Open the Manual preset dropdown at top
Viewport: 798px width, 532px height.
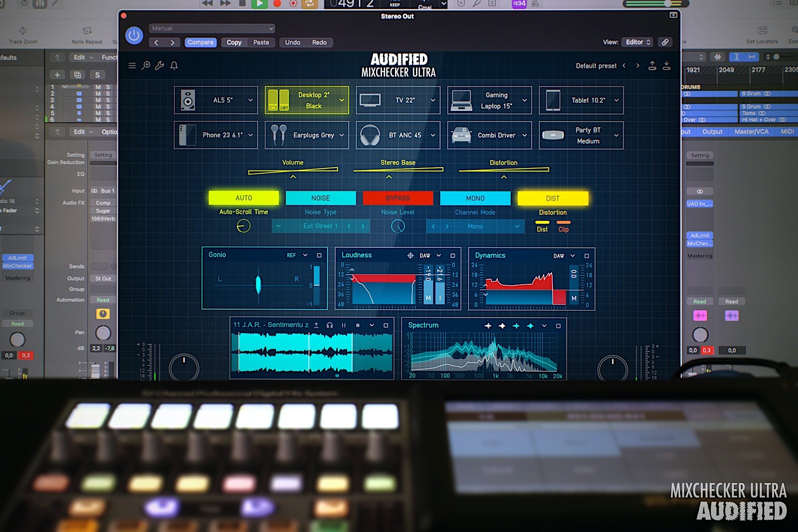[x=212, y=28]
